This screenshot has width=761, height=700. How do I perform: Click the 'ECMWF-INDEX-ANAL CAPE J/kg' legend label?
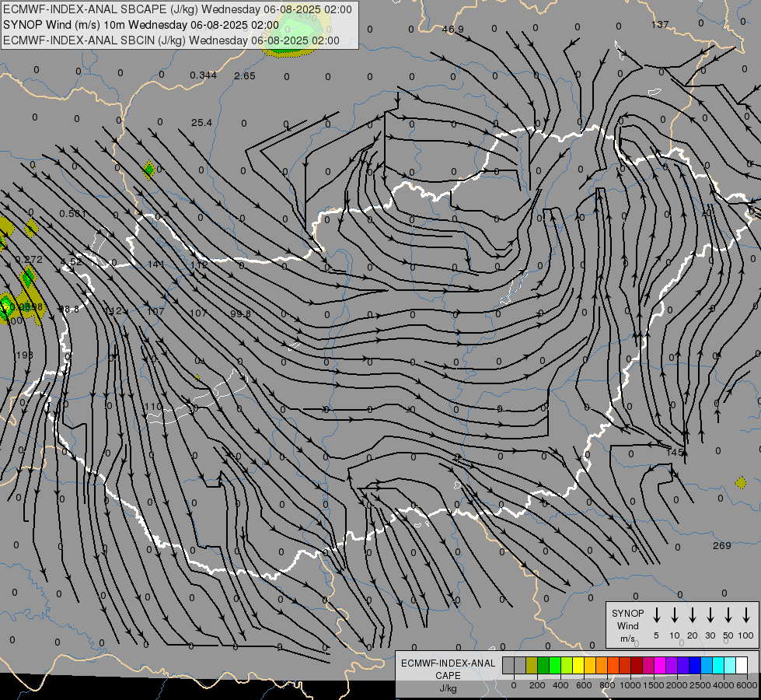[448, 675]
